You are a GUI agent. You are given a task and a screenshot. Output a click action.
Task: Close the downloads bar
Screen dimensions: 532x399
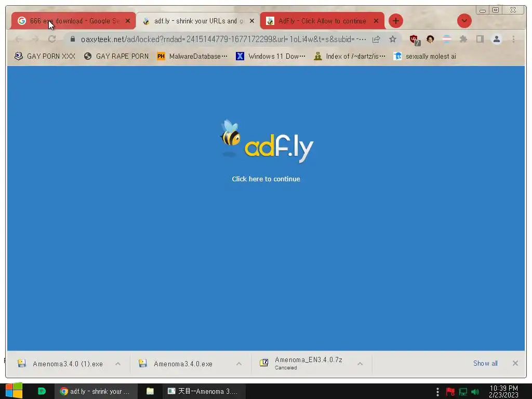coord(515,363)
